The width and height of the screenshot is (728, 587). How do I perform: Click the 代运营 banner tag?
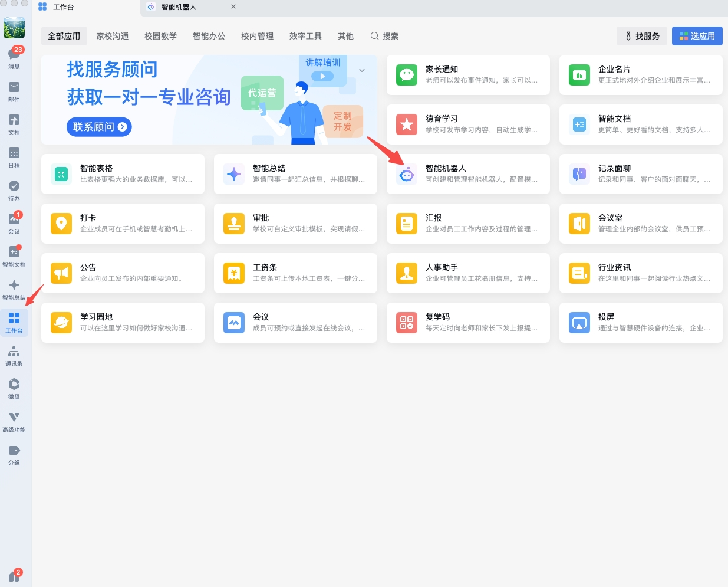click(x=262, y=93)
